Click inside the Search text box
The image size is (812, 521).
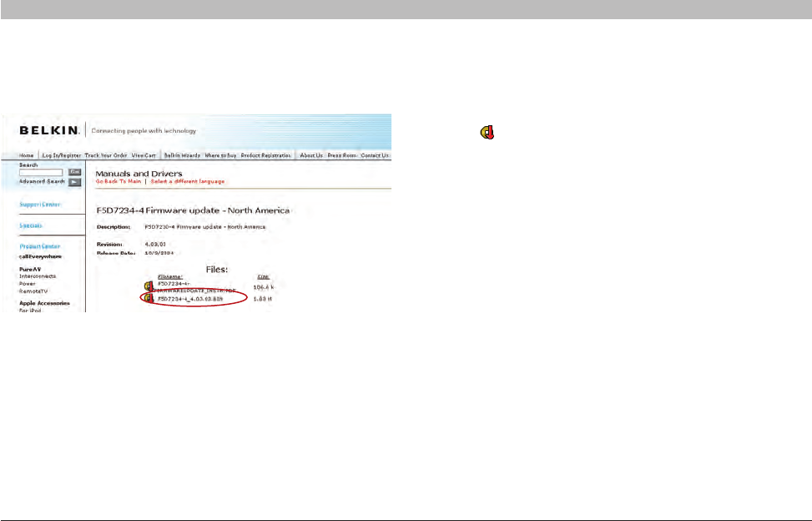[x=41, y=173]
